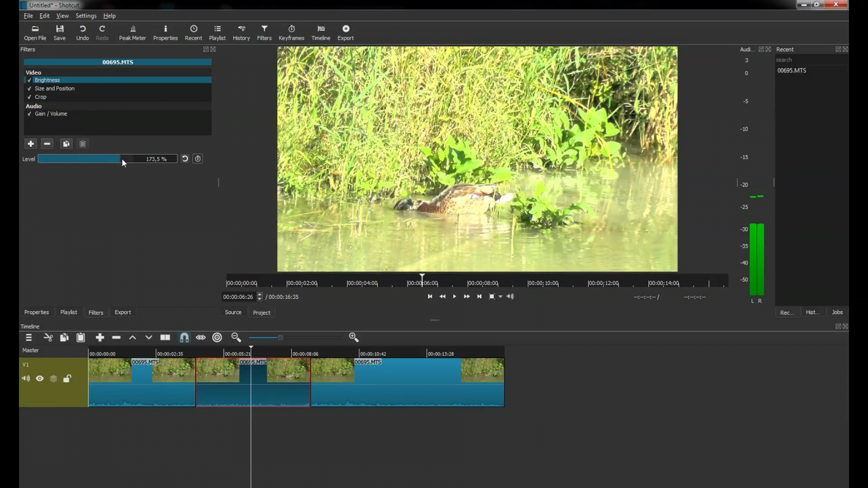Click the Keyframes toolbar icon
Screen dimensions: 868x488
[291, 33]
